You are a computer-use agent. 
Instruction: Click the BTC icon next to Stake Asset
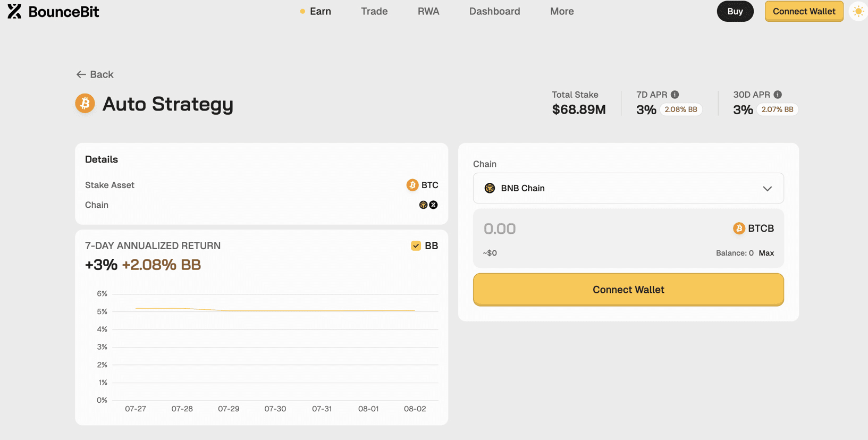pos(412,185)
